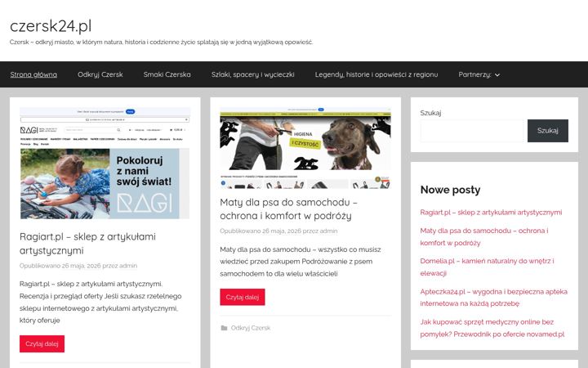588x368 pixels.
Task: Focus the Szukaj search input field
Action: point(472,131)
